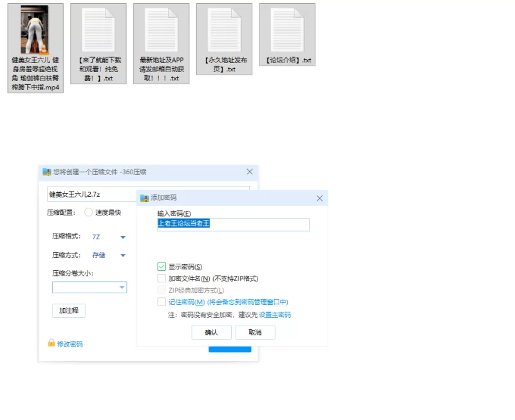515x420 pixels.
Task: Select the 速度最快 radio option
Action: 88,212
